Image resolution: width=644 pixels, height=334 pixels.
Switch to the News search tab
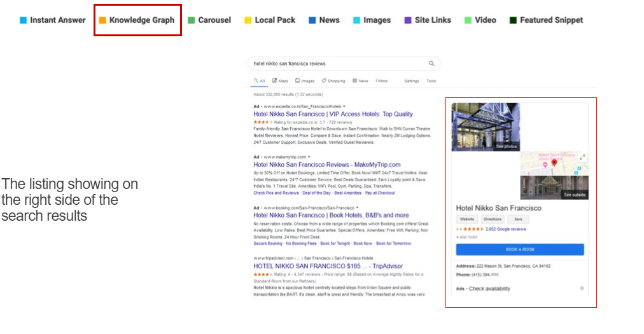click(360, 81)
